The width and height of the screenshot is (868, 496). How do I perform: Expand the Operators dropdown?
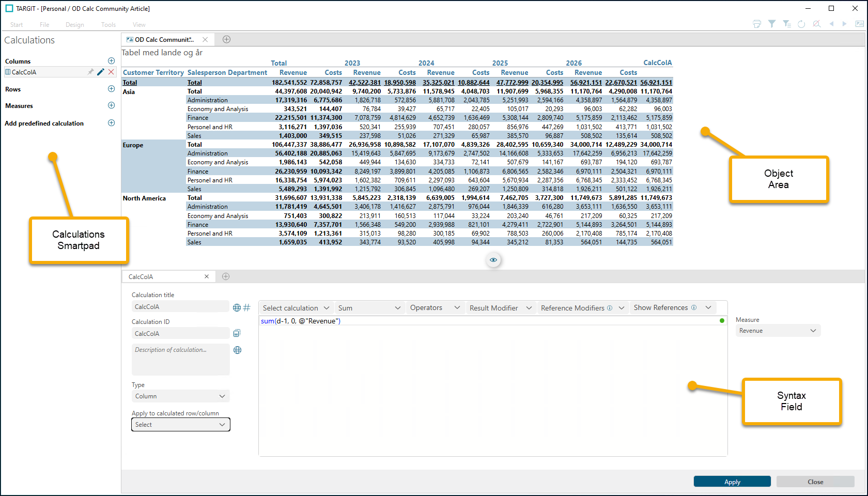tap(435, 308)
